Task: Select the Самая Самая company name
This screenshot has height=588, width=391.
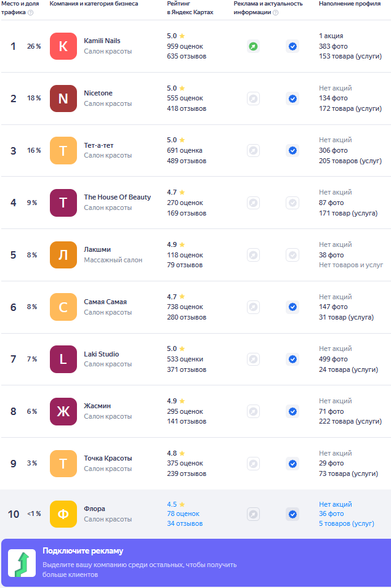Action: 105,302
